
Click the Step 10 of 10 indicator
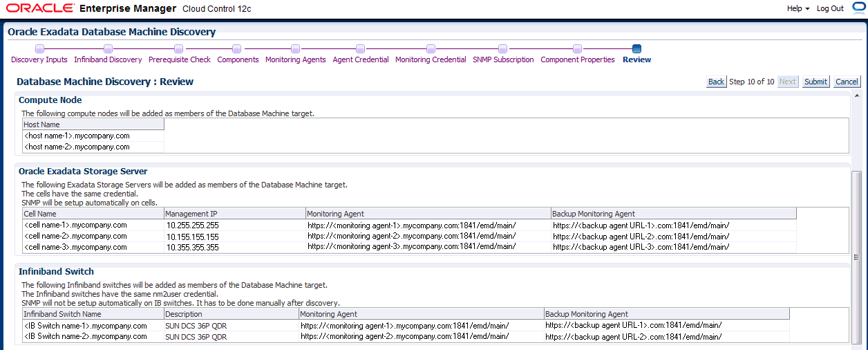tap(752, 82)
